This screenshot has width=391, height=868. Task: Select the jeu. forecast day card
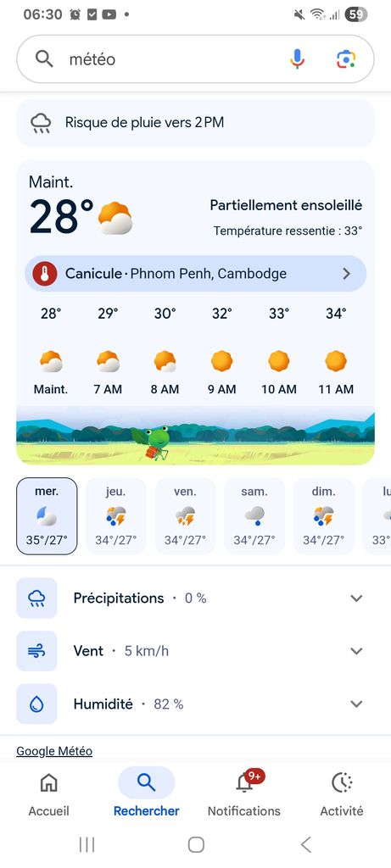115,516
